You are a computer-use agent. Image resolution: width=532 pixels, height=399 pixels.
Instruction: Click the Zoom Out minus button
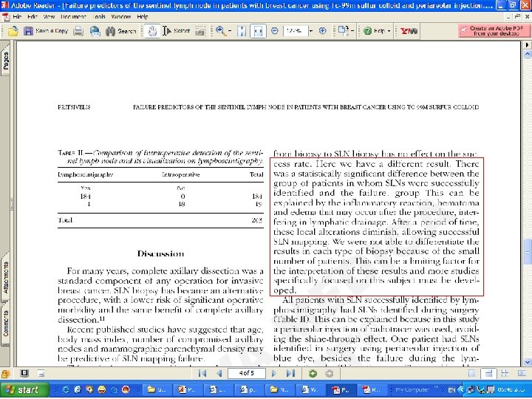click(x=275, y=31)
